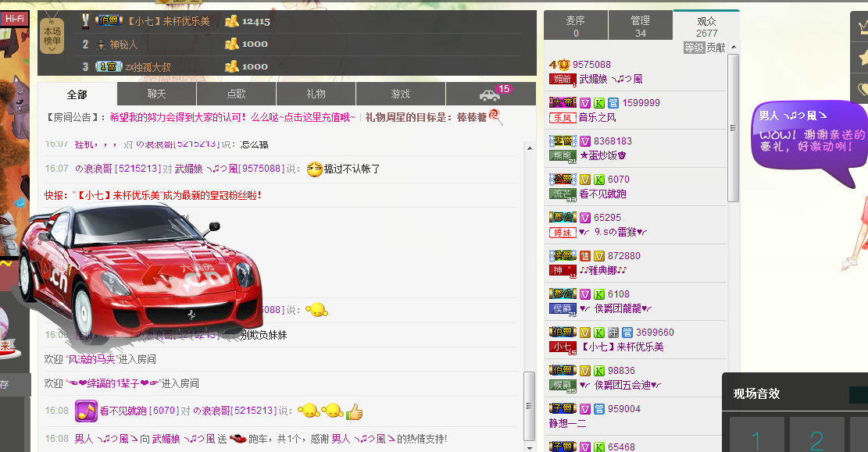Open user 9575088 武媚娘 in audience list

click(x=635, y=72)
